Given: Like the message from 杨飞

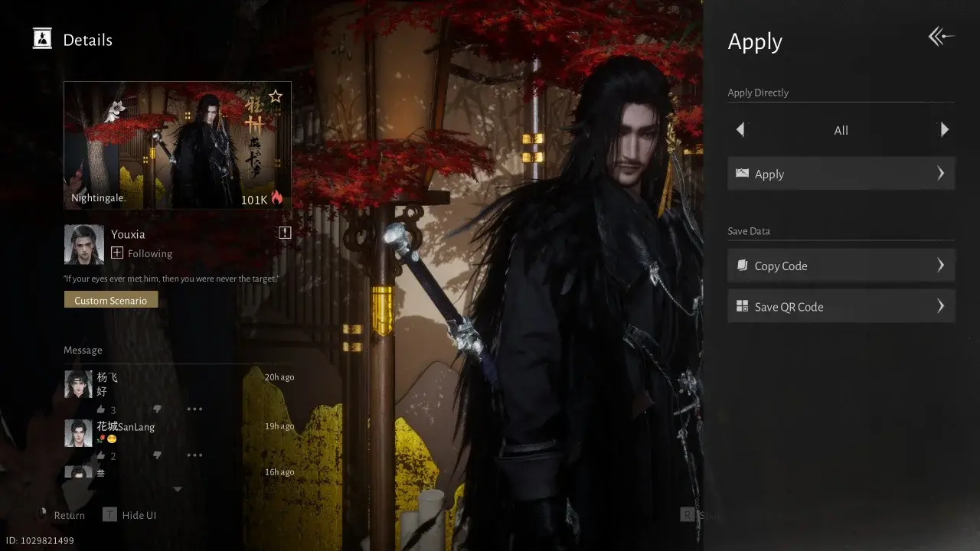Looking at the screenshot, I should tap(101, 409).
